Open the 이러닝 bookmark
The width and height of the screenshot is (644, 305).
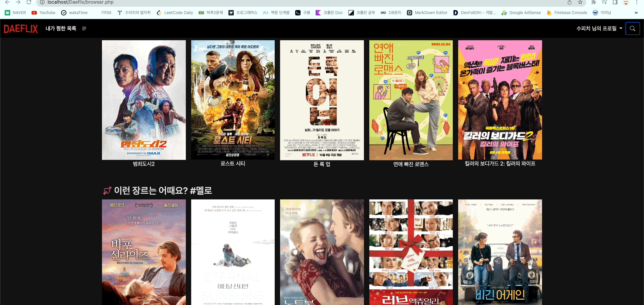[x=602, y=13]
